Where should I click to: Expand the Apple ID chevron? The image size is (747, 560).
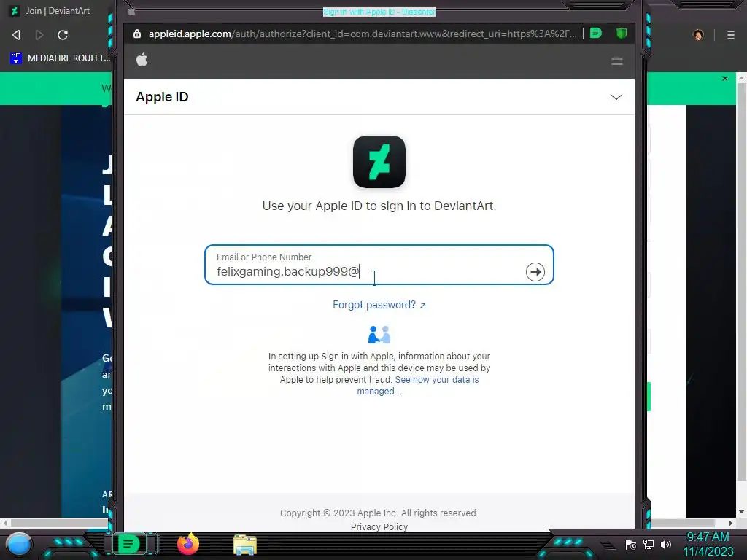[616, 97]
